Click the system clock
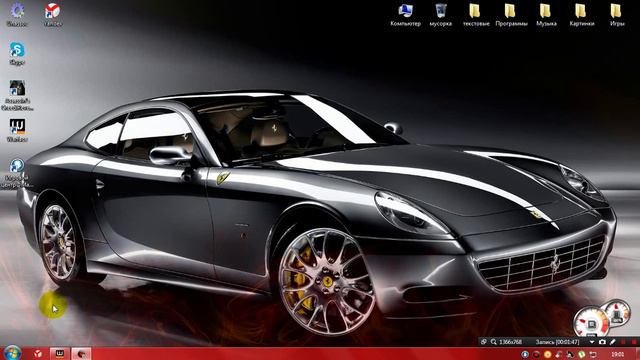This screenshot has height=360, width=640. [x=618, y=354]
